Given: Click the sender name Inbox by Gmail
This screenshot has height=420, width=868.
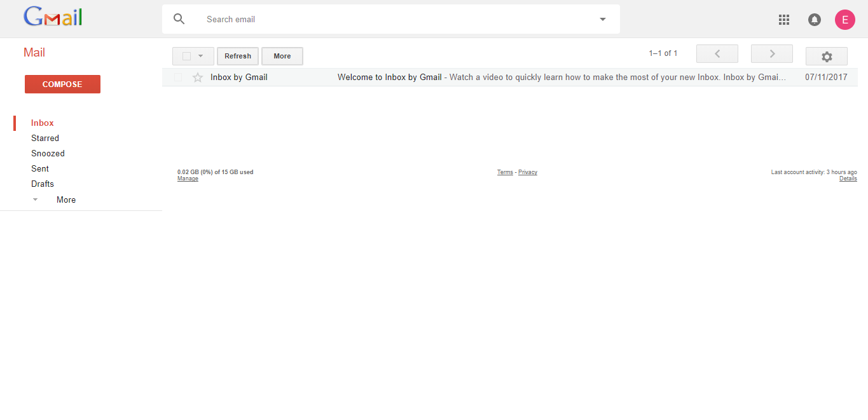Looking at the screenshot, I should coord(239,78).
